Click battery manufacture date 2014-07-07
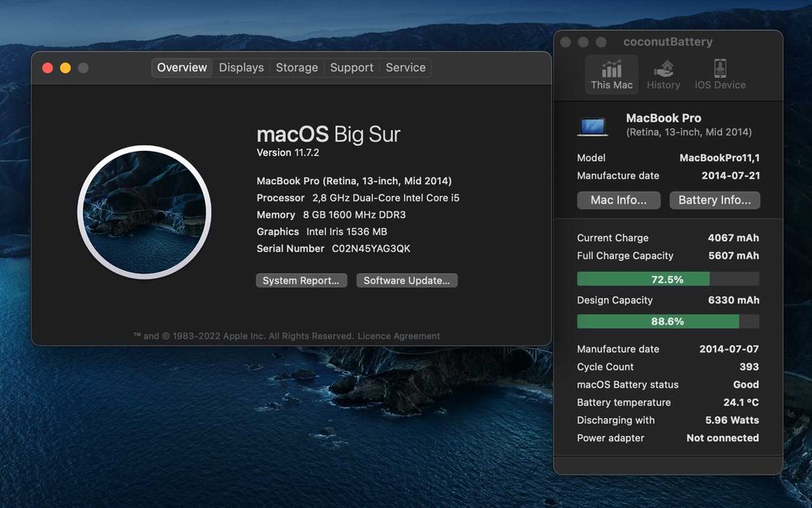The height and width of the screenshot is (508, 812). tap(729, 349)
